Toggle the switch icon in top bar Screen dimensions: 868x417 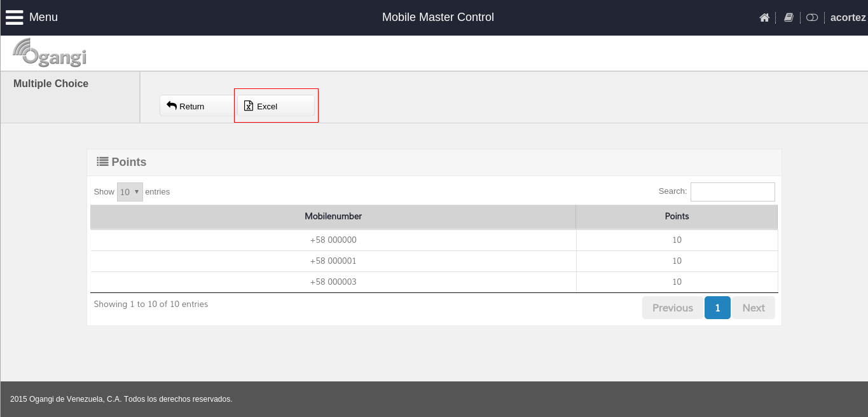(x=812, y=18)
